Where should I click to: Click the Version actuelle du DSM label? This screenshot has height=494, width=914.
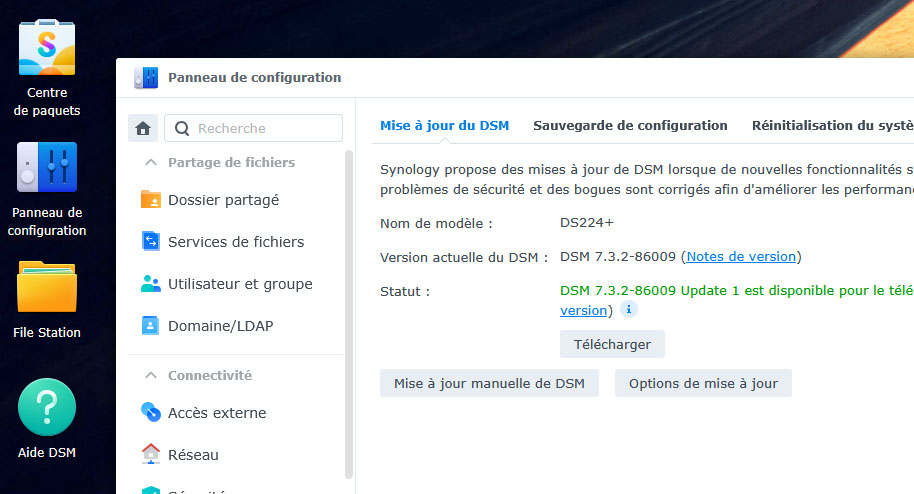[x=464, y=257]
